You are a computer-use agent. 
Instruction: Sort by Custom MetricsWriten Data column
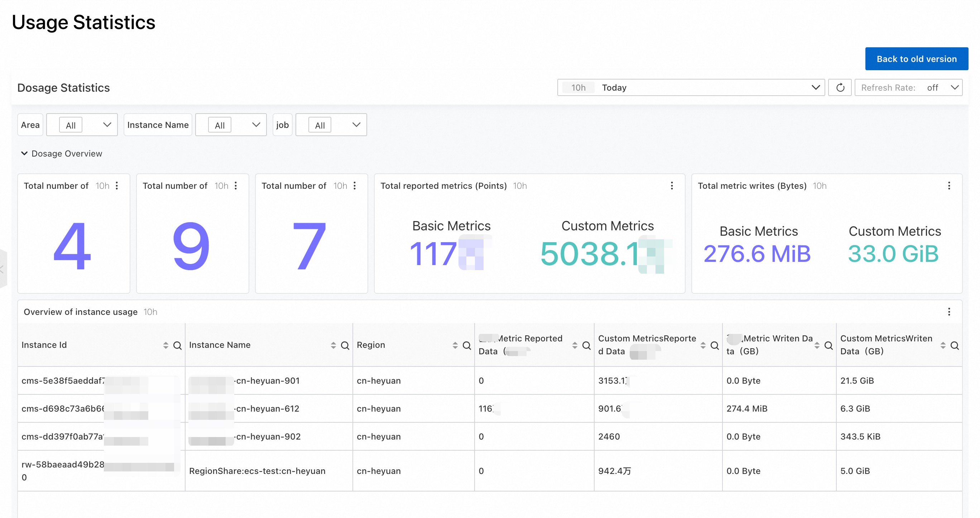tap(943, 345)
